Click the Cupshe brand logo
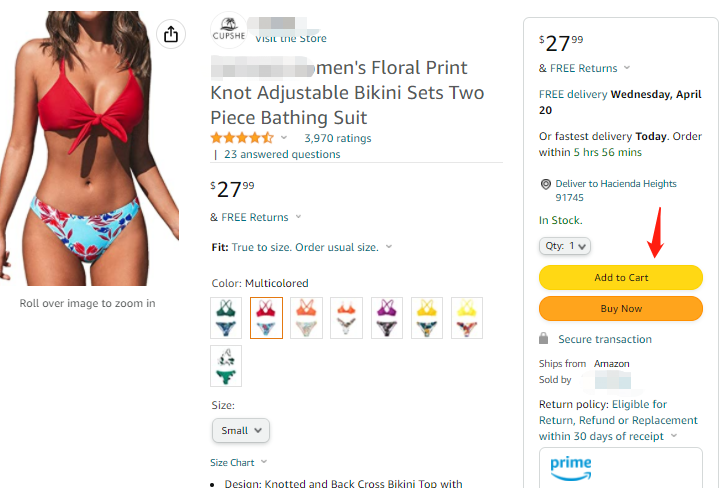The width and height of the screenshot is (722, 488). [229, 31]
